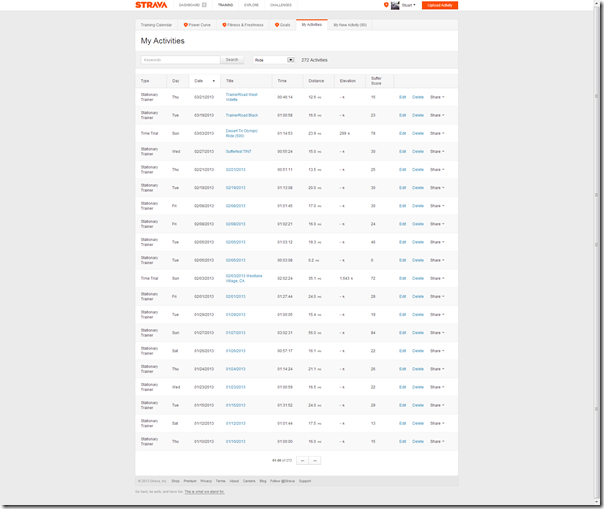604x509 pixels.
Task: Select the My Activities tab
Action: pos(312,25)
